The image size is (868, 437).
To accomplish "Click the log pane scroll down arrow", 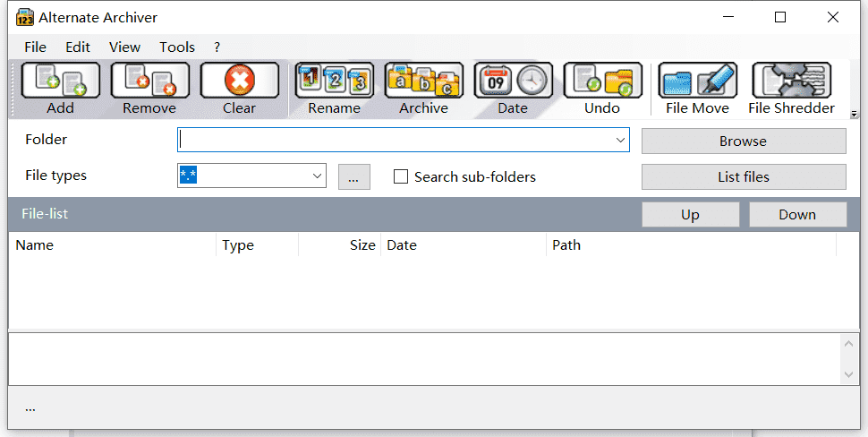I will (848, 375).
